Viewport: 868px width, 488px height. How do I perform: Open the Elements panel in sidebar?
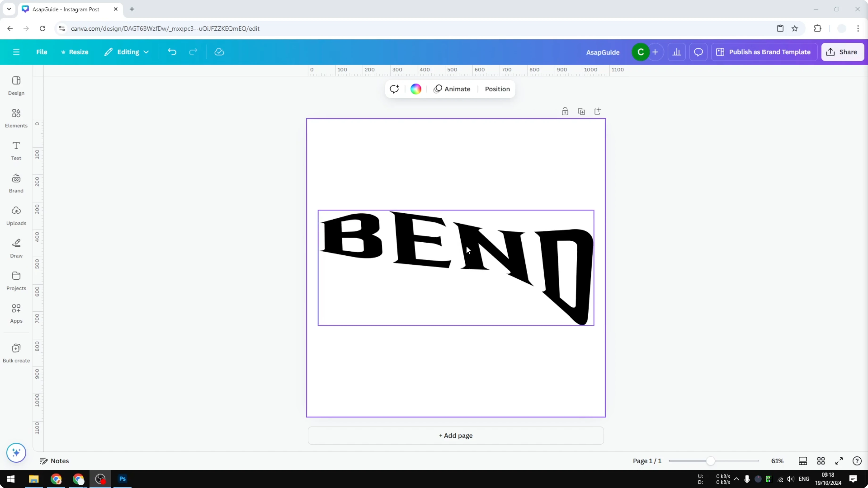pos(16,118)
